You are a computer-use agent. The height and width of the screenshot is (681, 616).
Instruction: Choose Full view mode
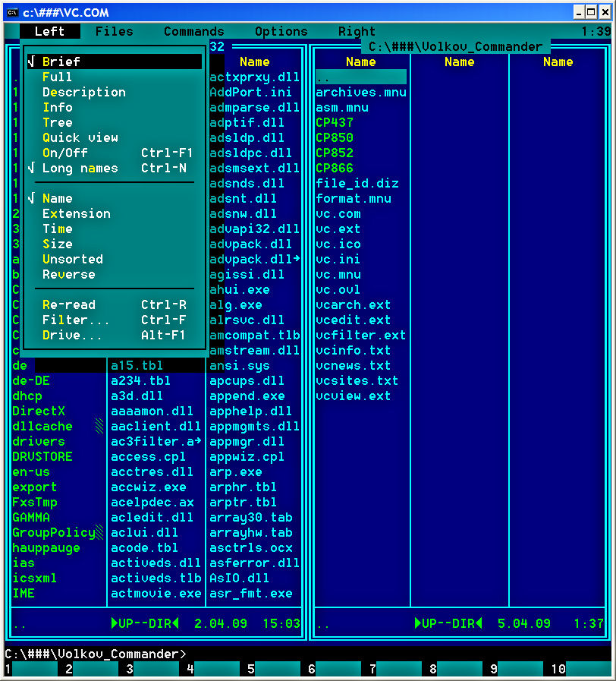tap(115, 77)
